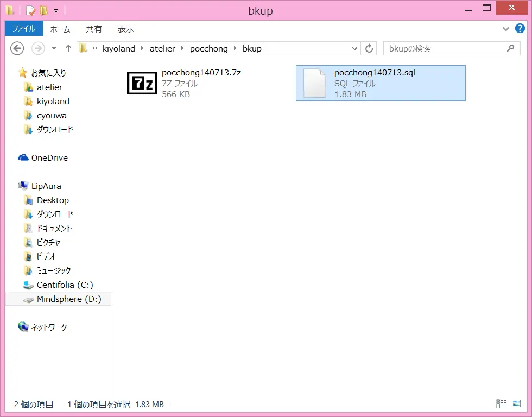
Task: Open the Customize Quick Access Toolbar dropdown
Action: (56, 11)
